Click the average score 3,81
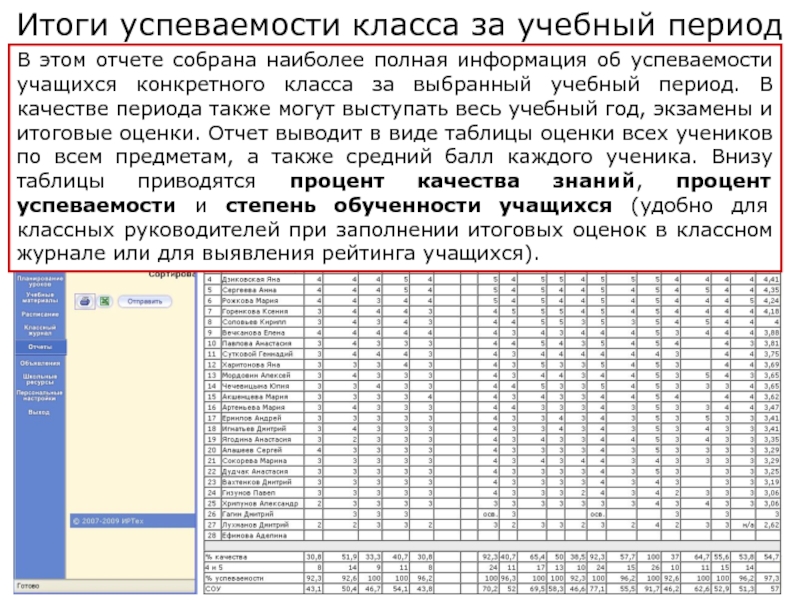This screenshot has height=600, width=800. pos(771,344)
